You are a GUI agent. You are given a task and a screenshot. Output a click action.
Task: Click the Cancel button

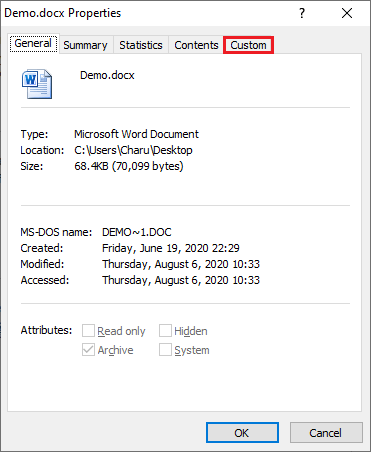(x=326, y=433)
